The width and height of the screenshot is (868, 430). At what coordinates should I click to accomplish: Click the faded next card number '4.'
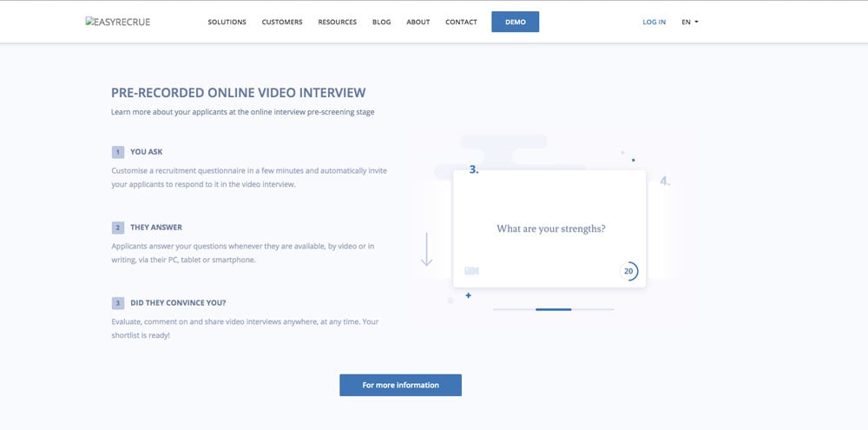click(x=665, y=182)
